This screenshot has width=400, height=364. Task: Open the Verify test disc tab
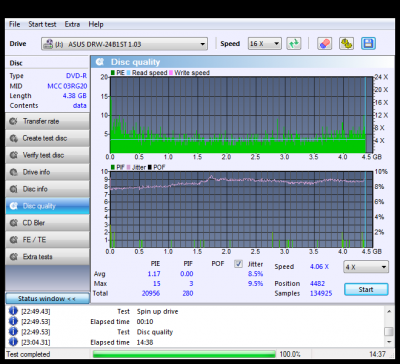[x=47, y=155]
